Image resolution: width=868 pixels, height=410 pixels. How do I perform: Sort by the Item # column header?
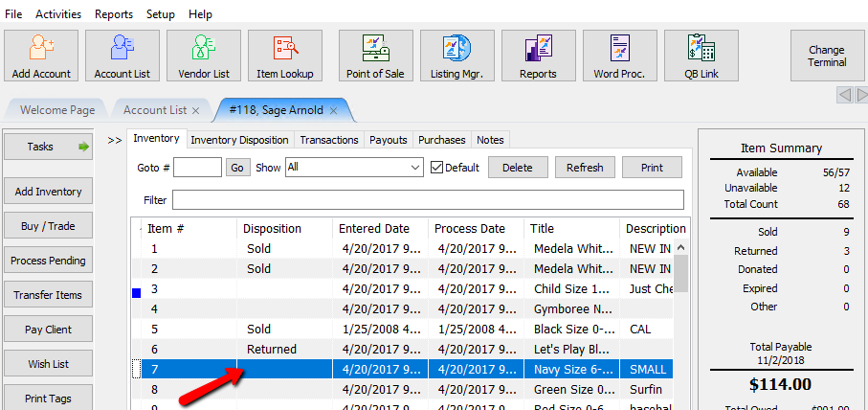[x=189, y=228]
